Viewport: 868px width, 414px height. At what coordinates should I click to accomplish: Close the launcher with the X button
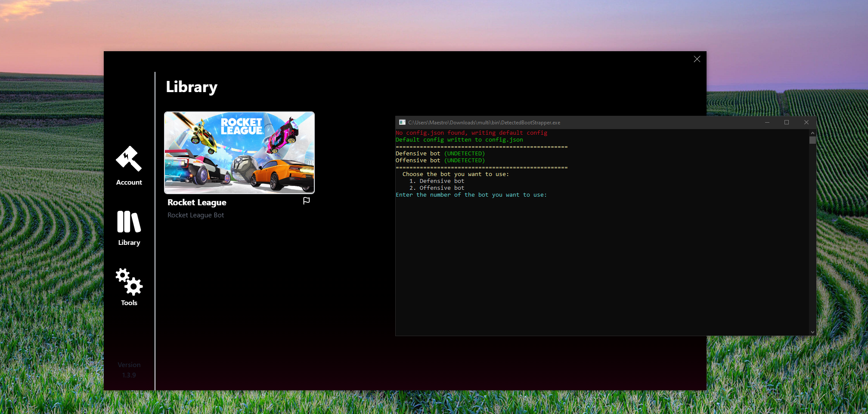tap(697, 59)
